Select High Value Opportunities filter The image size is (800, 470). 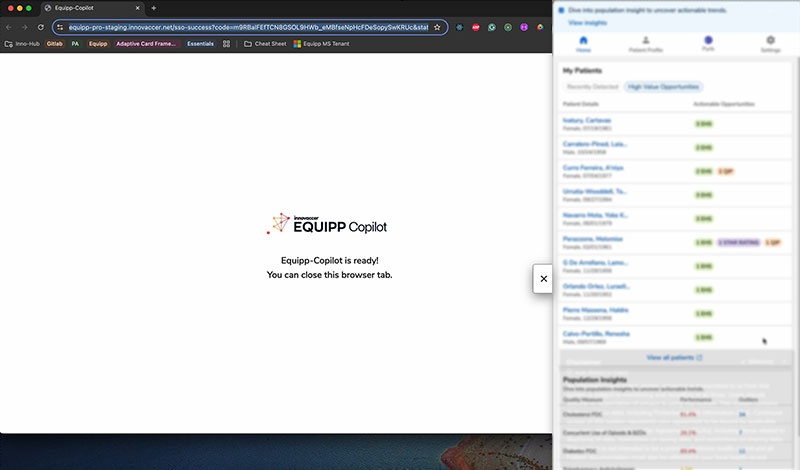pyautogui.click(x=664, y=87)
